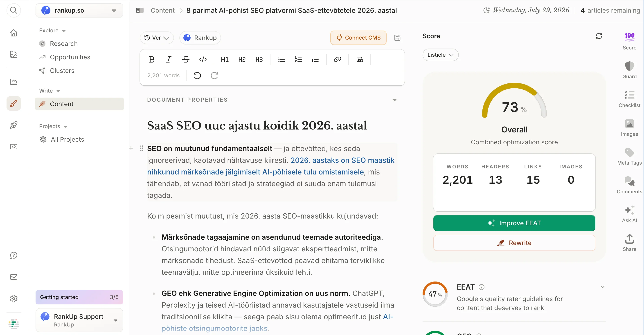Apply strikethrough formatting

click(x=186, y=59)
